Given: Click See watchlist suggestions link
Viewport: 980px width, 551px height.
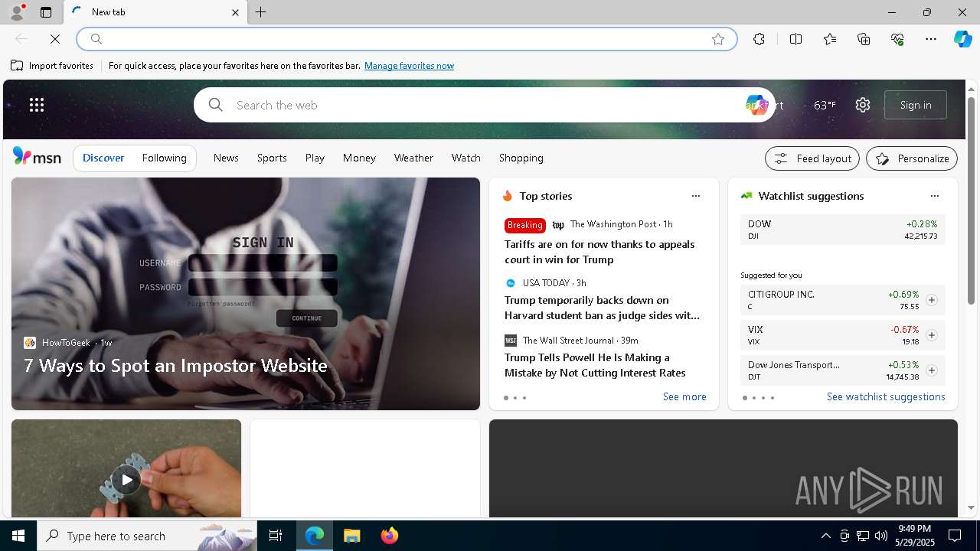Looking at the screenshot, I should (x=886, y=396).
